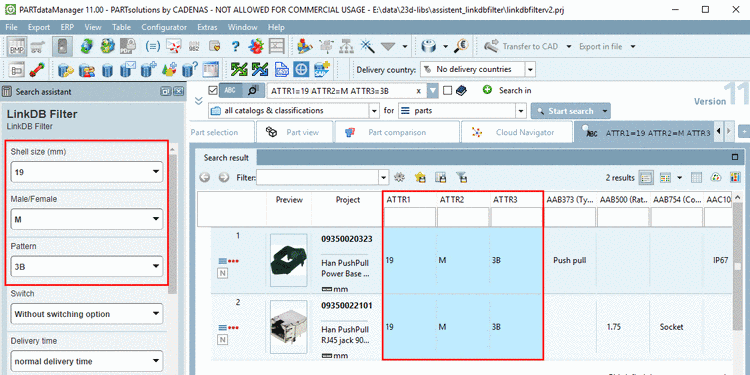Image resolution: width=750 pixels, height=375 pixels.
Task: Switch to the Part comparison tab
Action: (397, 132)
